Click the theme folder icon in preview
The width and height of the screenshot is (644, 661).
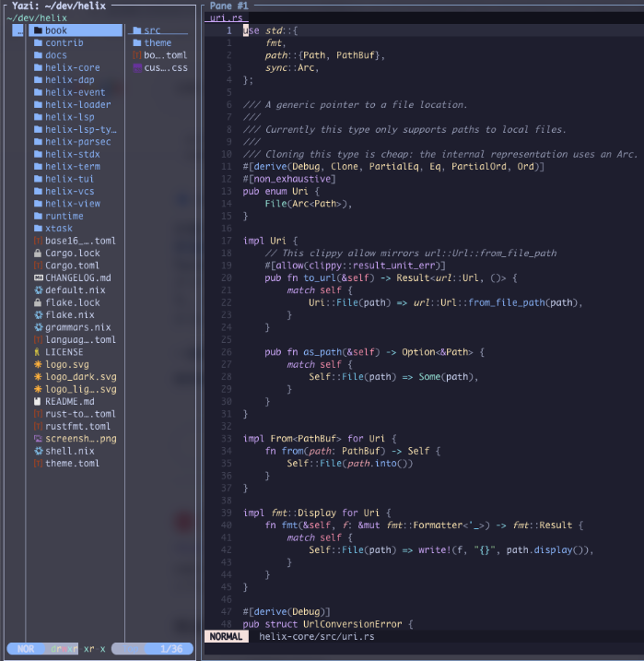137,42
